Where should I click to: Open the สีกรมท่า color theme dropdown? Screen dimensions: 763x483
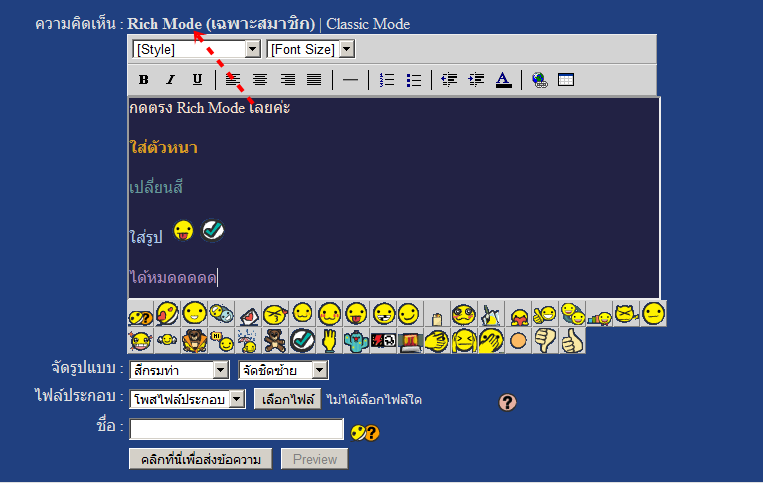tap(179, 370)
